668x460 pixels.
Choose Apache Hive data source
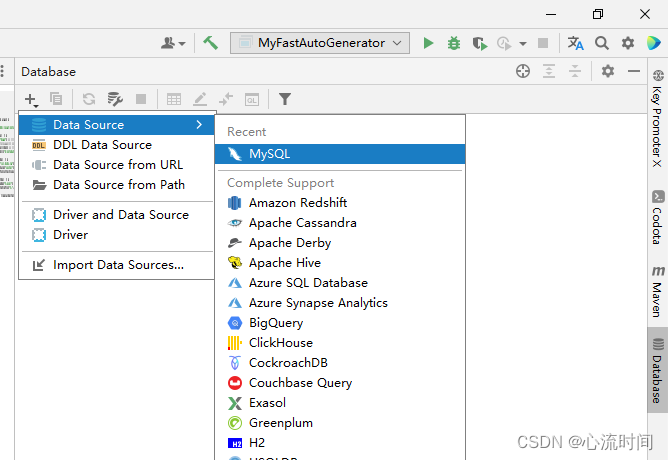point(340,263)
